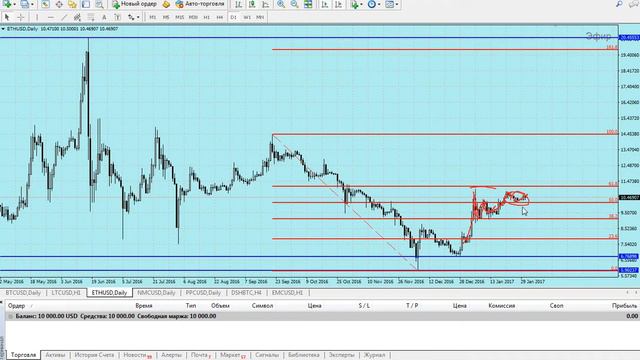This screenshot has width=640, height=360.
Task: Toggle the Авто-торговля button
Action: pos(200,4)
